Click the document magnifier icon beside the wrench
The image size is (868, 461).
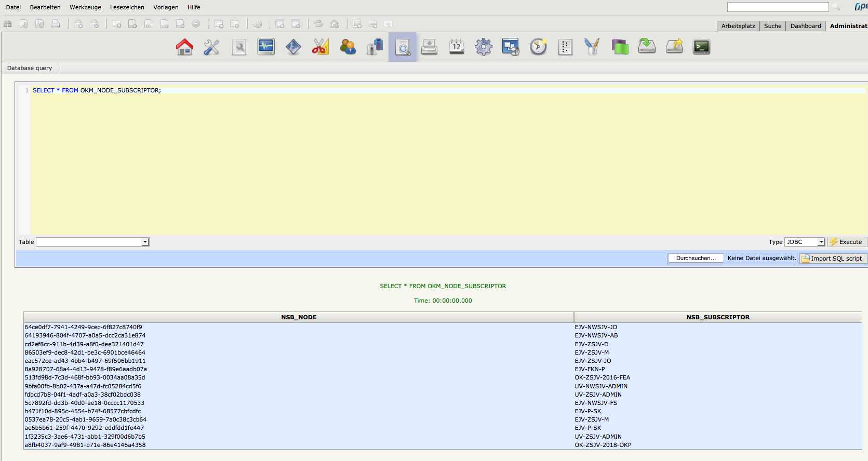coord(239,47)
